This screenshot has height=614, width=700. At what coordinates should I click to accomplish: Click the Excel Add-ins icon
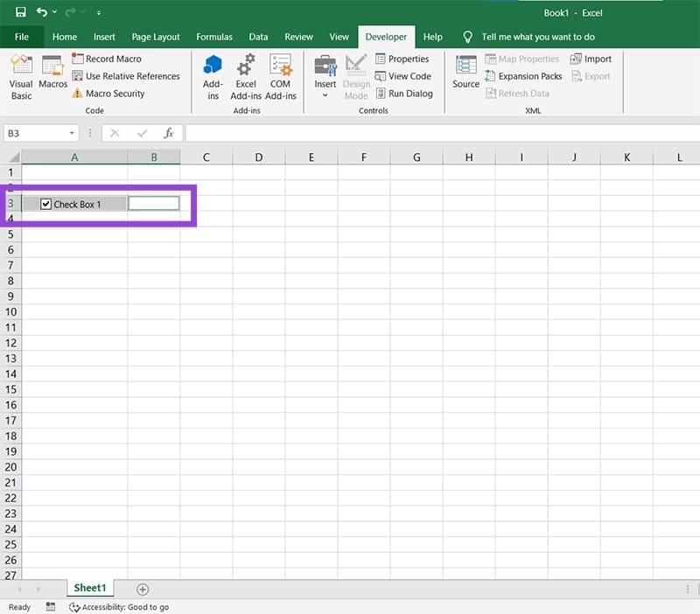pyautogui.click(x=246, y=77)
